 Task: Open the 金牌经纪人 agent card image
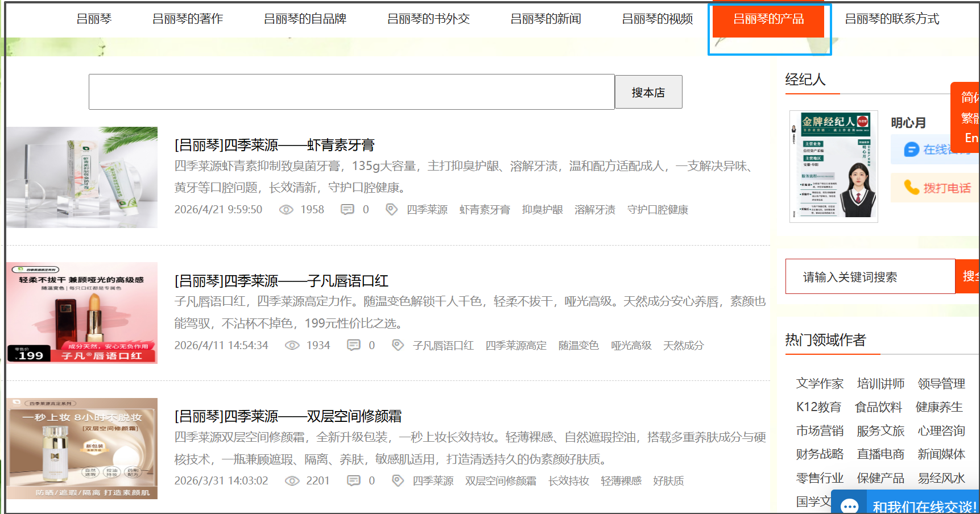pos(834,166)
